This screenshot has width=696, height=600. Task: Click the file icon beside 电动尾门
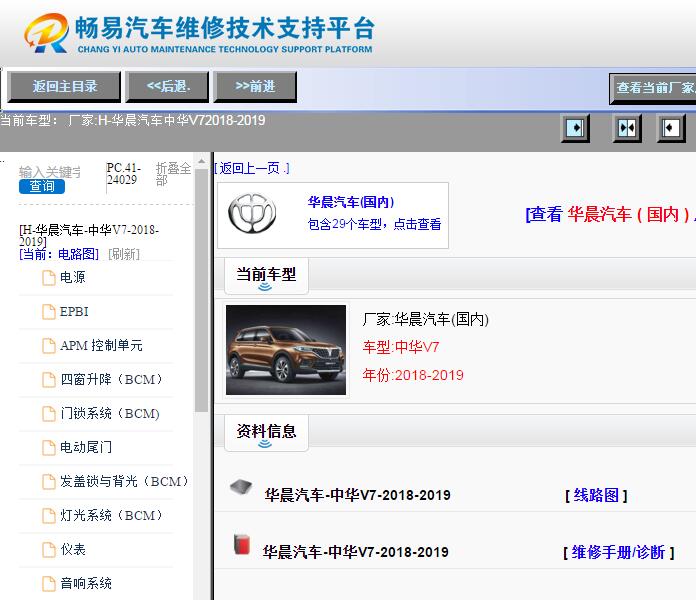48,447
